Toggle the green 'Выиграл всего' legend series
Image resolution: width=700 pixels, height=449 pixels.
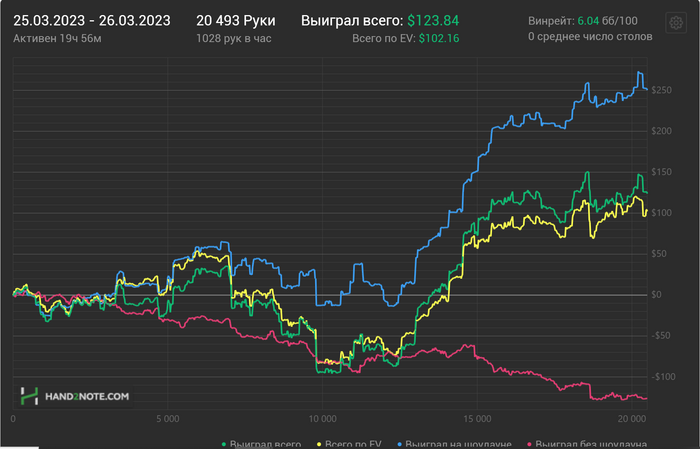tap(262, 445)
